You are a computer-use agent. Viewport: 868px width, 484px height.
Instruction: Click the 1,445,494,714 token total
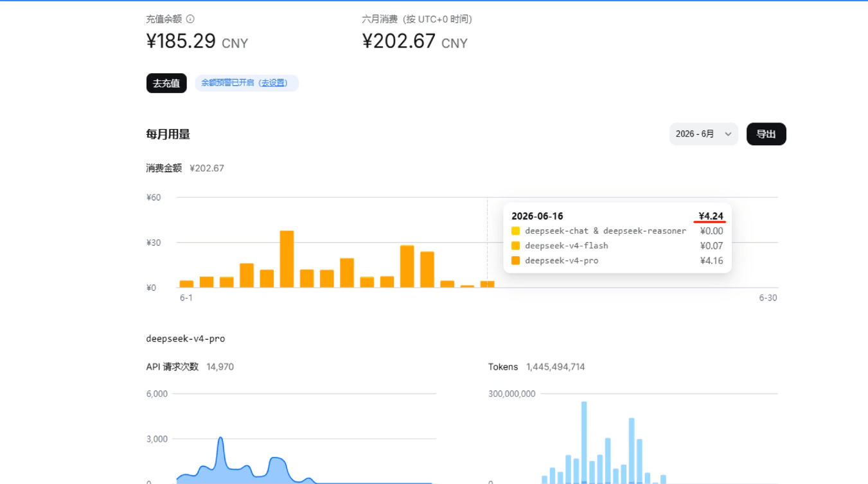(x=555, y=367)
